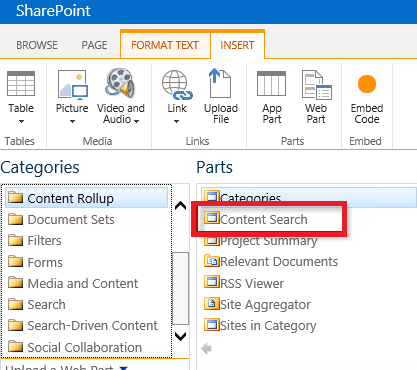Open the Link dropdown arrow
417x370 pixels.
pyautogui.click(x=177, y=121)
